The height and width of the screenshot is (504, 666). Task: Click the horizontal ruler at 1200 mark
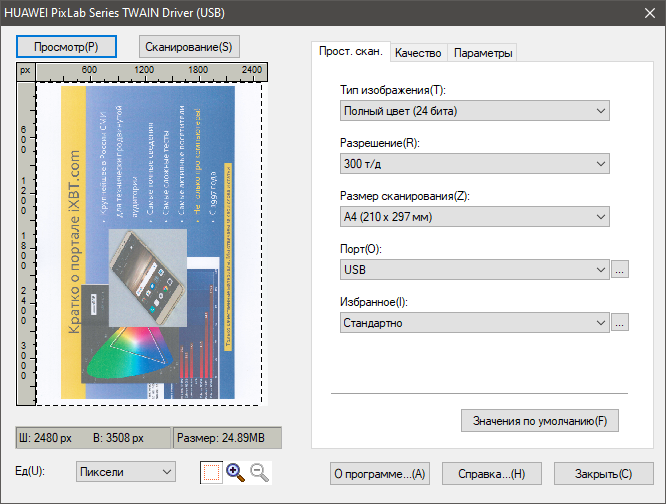pyautogui.click(x=144, y=70)
